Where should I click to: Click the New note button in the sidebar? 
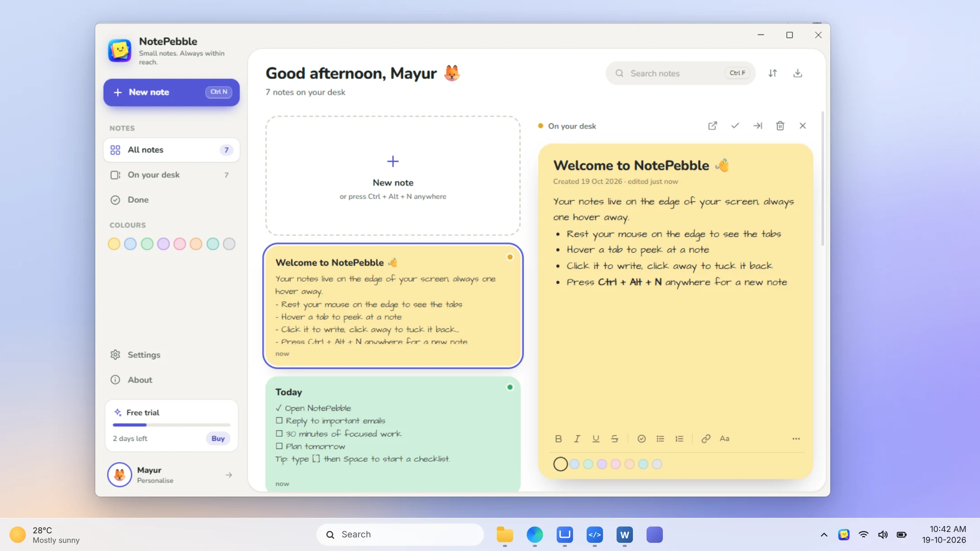pos(171,92)
